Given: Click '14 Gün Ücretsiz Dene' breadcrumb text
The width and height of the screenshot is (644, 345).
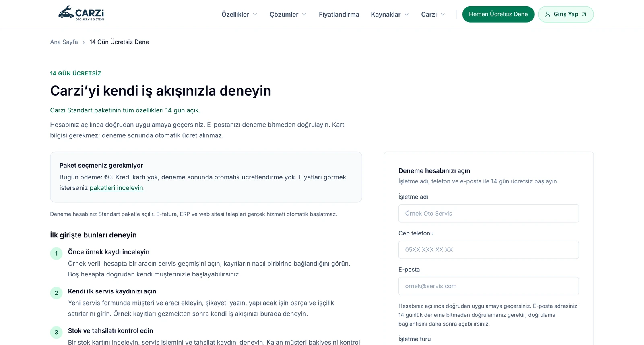Looking at the screenshot, I should (x=119, y=42).
